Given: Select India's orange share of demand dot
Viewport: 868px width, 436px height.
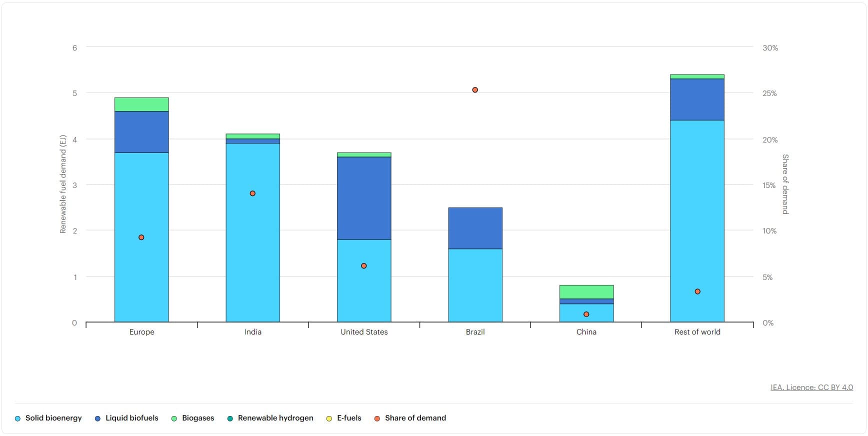Looking at the screenshot, I should coord(252,193).
